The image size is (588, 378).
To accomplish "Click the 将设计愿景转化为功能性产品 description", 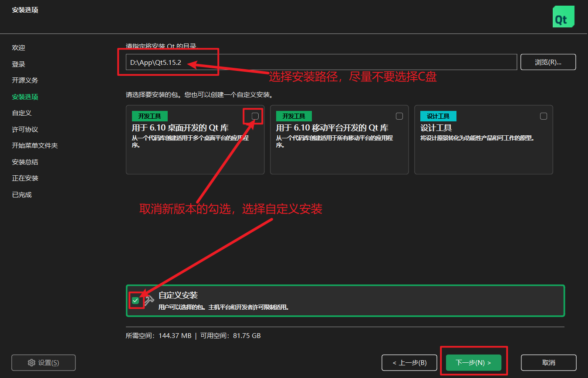I will click(477, 138).
